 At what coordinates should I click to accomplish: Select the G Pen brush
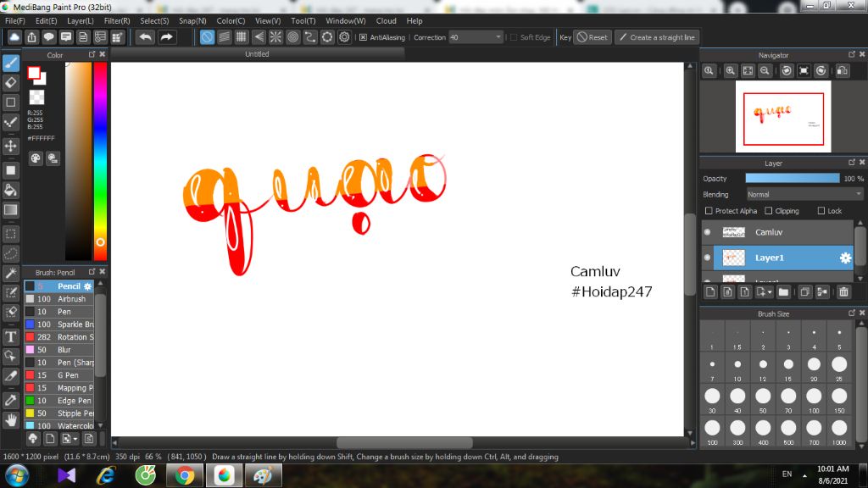click(58, 375)
